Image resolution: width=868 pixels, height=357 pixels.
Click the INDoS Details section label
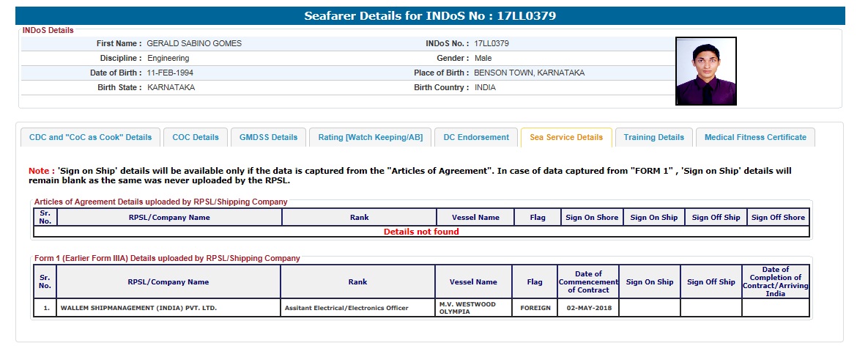[48, 31]
